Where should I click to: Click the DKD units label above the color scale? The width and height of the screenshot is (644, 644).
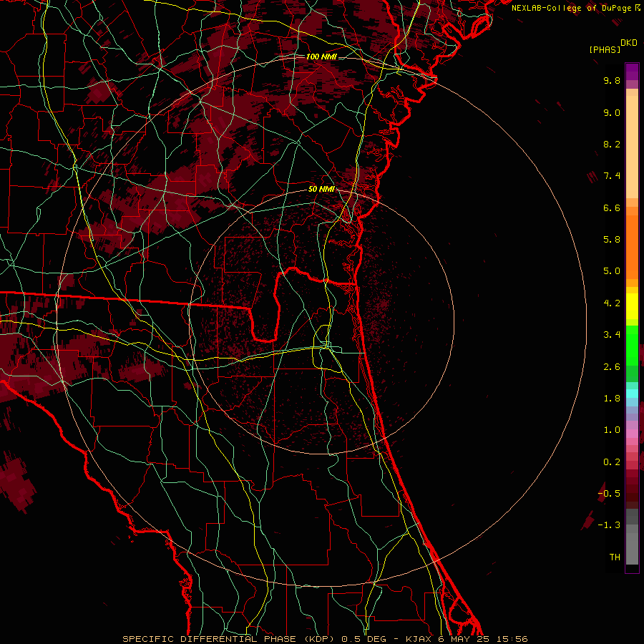click(x=628, y=43)
